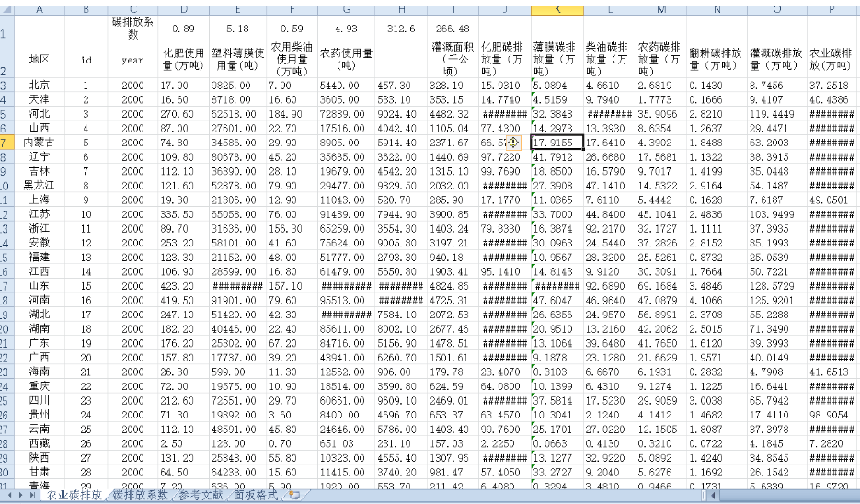
Task: Insert a new worksheet via tab-bar icon
Action: click(x=294, y=495)
